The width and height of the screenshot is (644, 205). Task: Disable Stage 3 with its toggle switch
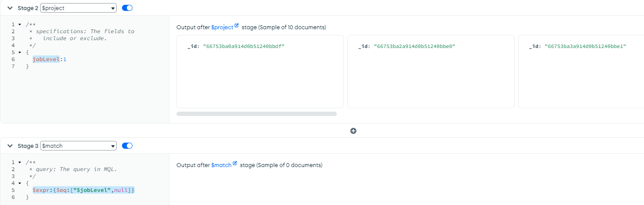[127, 146]
